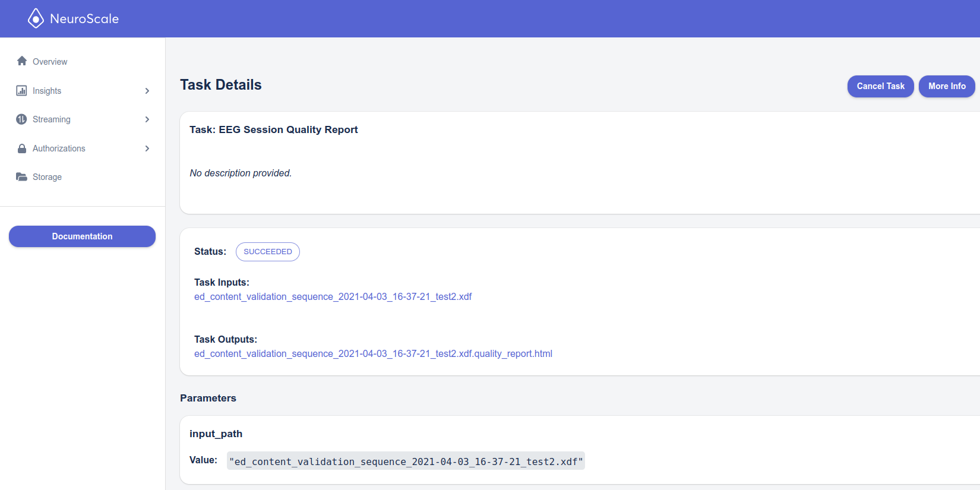Click the Parameters section heading
Image resolution: width=980 pixels, height=490 pixels.
(x=208, y=398)
